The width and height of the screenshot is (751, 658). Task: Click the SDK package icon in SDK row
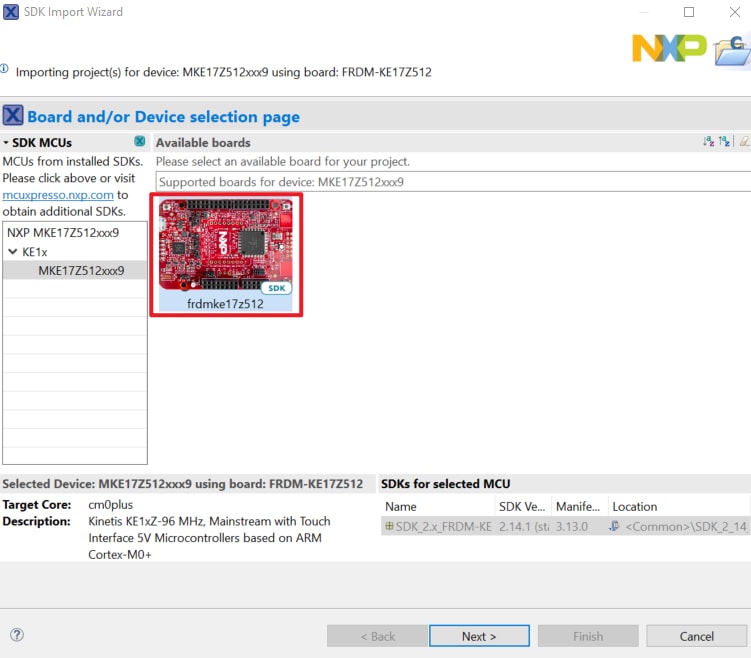389,526
